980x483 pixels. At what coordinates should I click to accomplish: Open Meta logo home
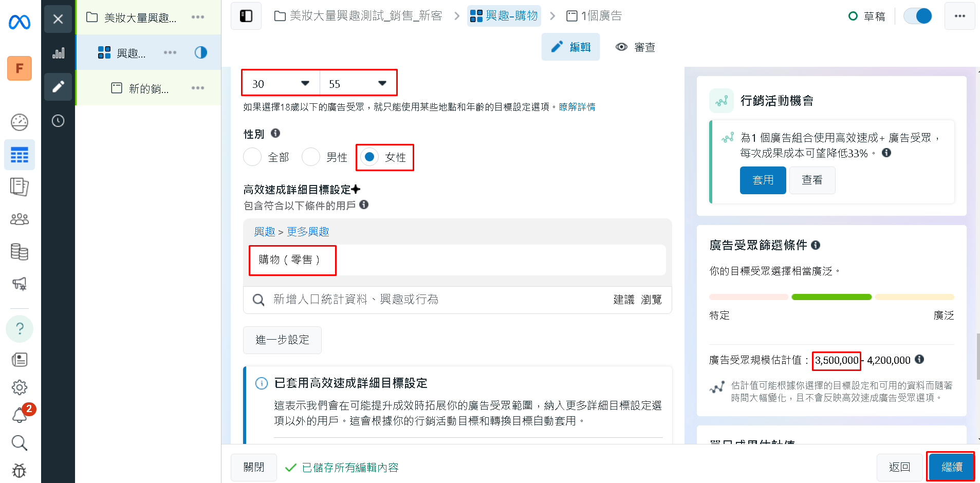[x=20, y=22]
